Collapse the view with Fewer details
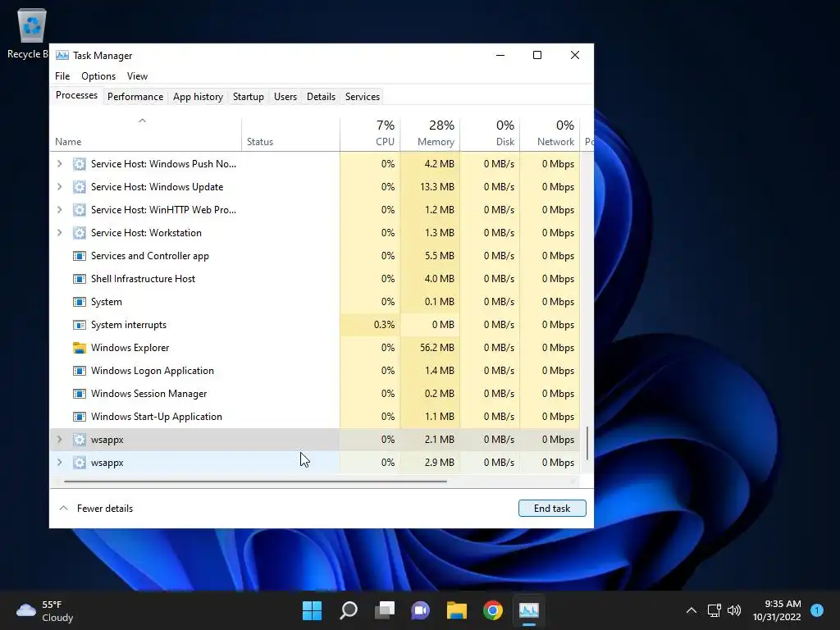Screen dimensions: 840x630 pos(96,509)
